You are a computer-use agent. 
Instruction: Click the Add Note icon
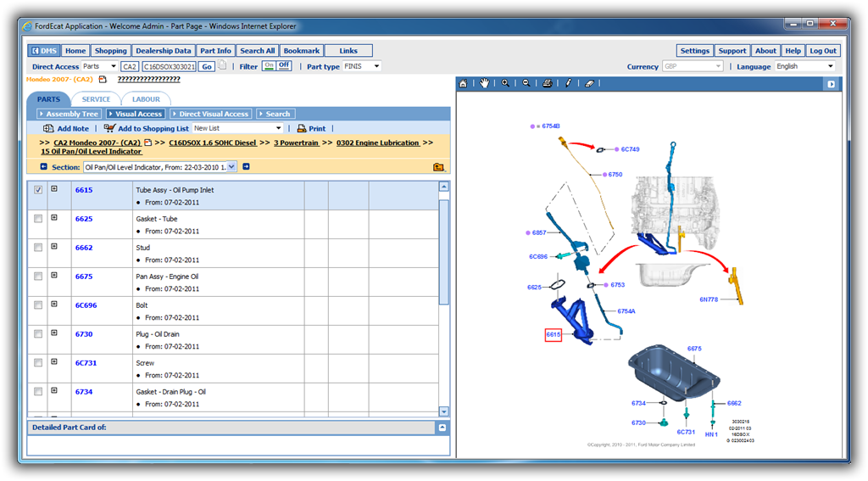coord(48,128)
